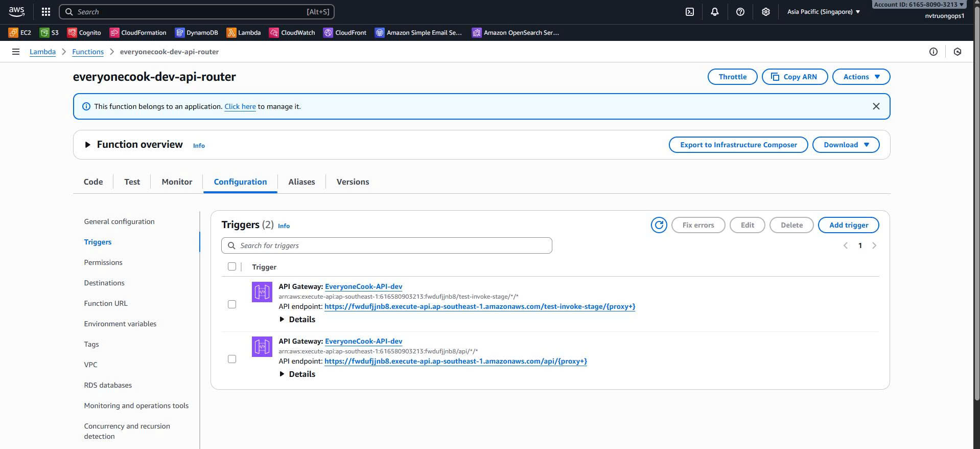Expand the Function overview section
Screen dimensions: 980x449
[87, 145]
